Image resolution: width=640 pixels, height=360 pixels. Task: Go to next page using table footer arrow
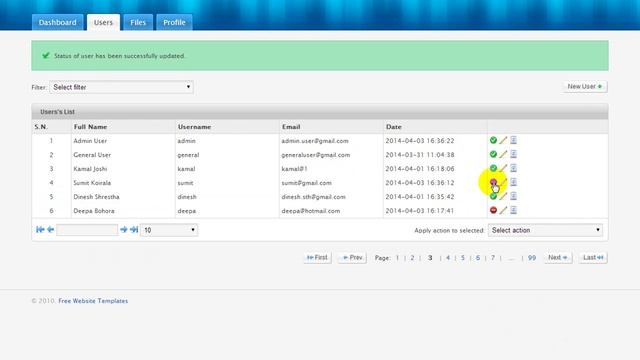point(124,229)
